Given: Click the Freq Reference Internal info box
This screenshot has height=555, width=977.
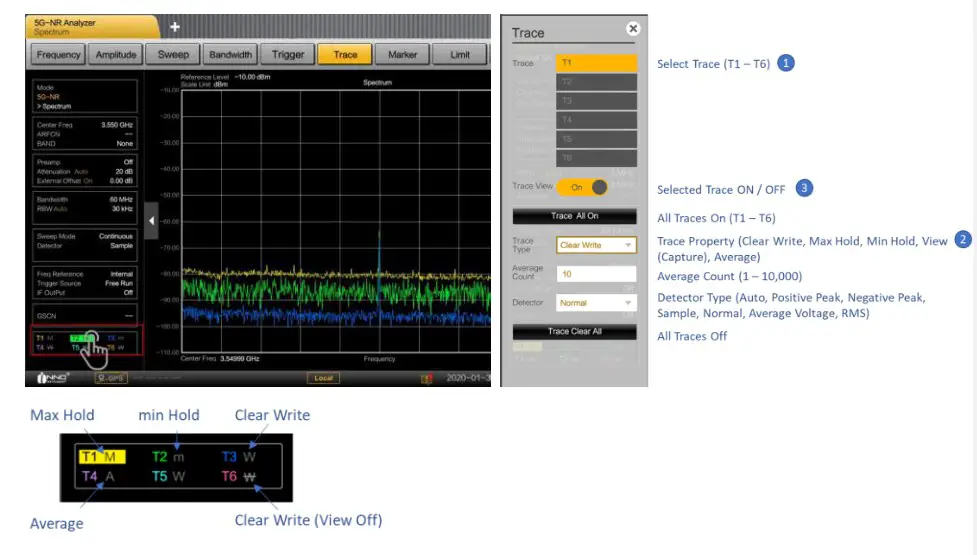Looking at the screenshot, I should point(85,283).
